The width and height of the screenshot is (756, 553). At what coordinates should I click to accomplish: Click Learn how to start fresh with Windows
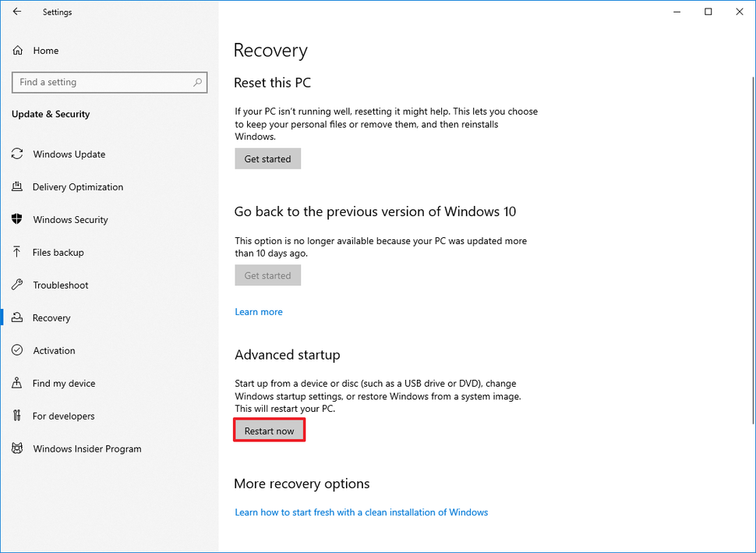tap(361, 512)
